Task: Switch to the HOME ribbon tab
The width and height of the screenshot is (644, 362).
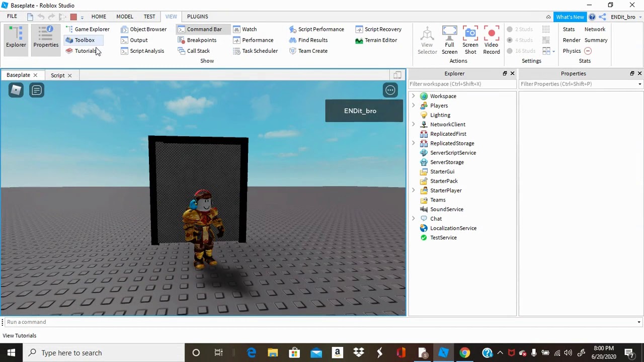Action: [x=99, y=17]
